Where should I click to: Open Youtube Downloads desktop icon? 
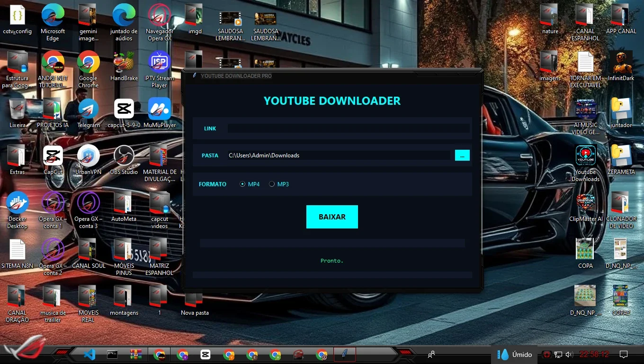click(586, 163)
